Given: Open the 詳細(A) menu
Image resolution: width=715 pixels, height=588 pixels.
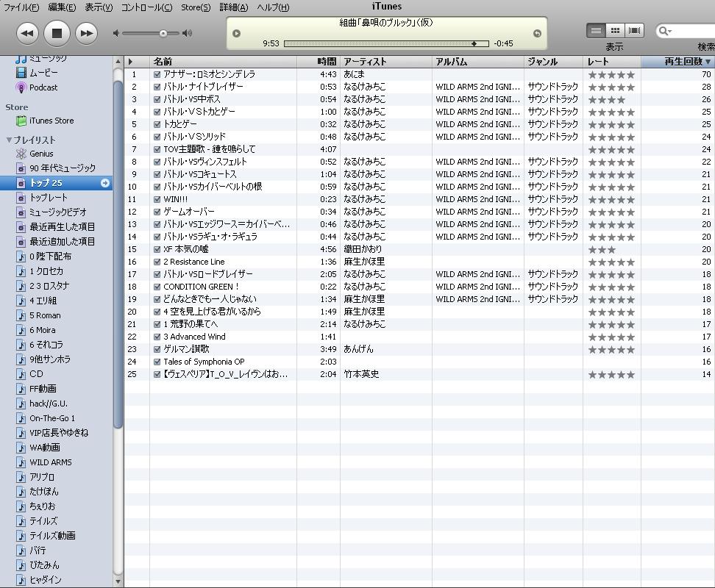Looking at the screenshot, I should click(234, 7).
